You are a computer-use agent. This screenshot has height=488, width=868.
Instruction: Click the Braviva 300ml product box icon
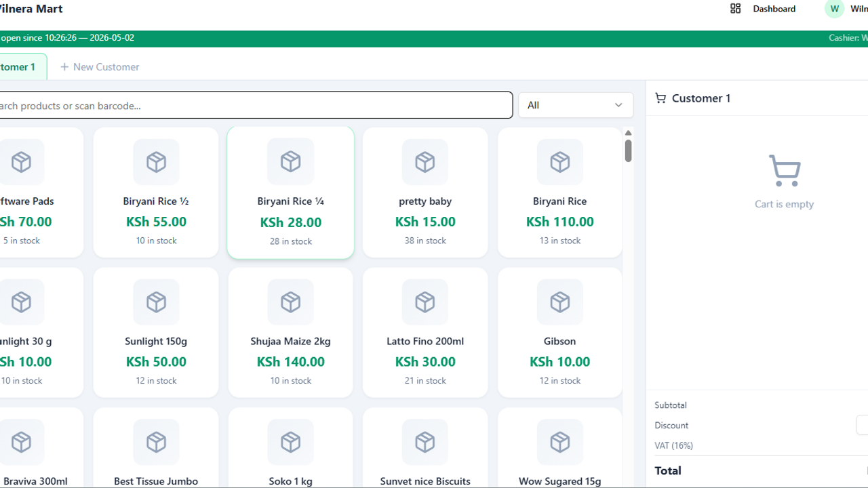point(22,442)
